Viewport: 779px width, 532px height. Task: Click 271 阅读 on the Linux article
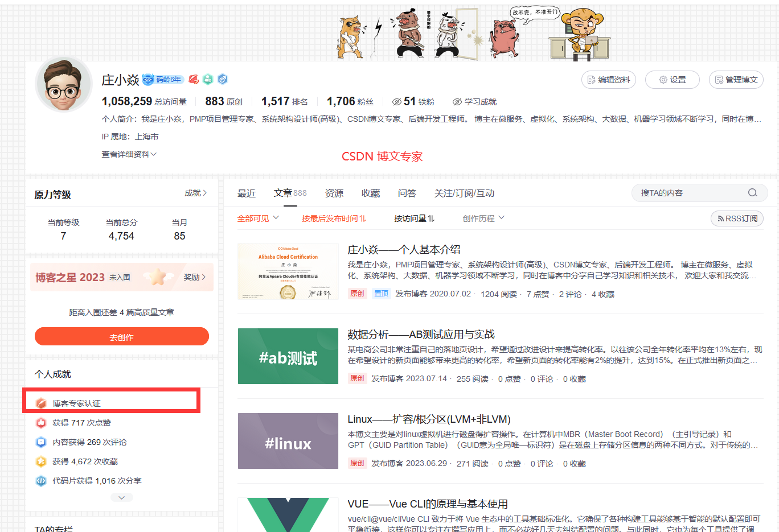click(x=473, y=464)
